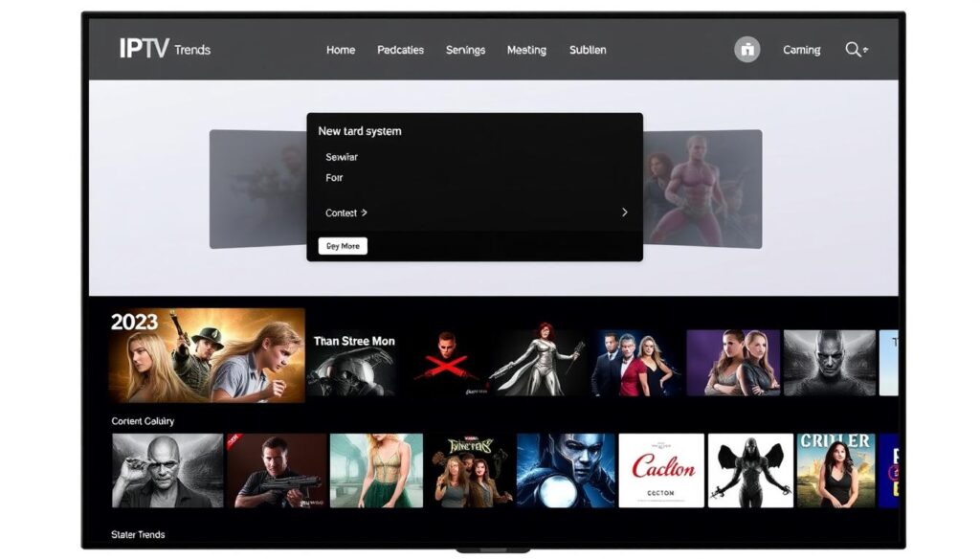Open the Settings menu item
The height and width of the screenshot is (560, 980).
point(465,49)
